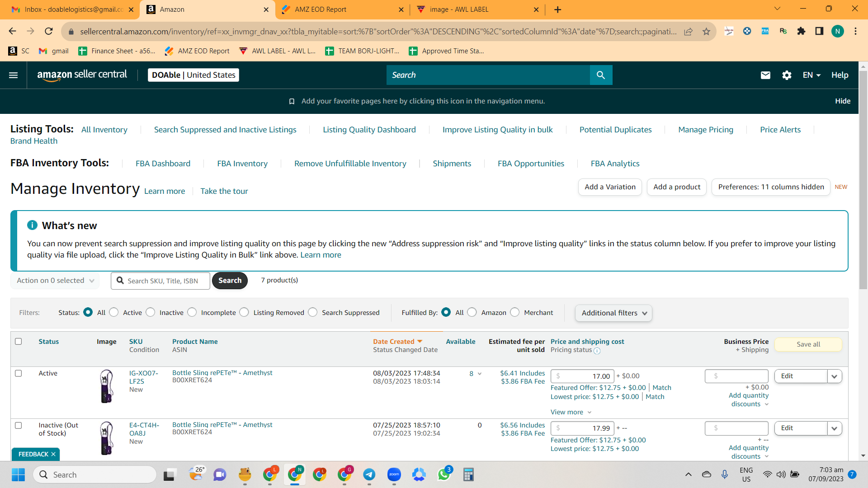
Task: Click the bookmark icon in favorites banner
Action: [292, 101]
